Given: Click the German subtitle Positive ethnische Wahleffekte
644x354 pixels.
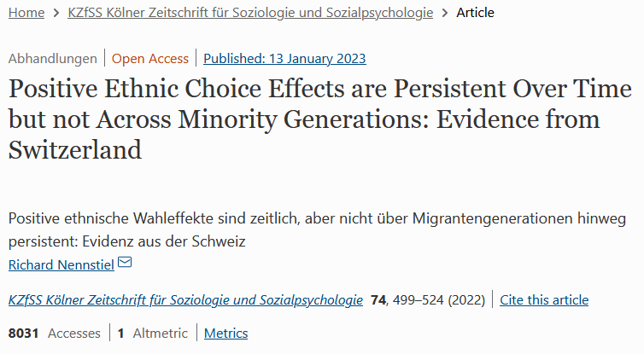Looking at the screenshot, I should point(317,229).
